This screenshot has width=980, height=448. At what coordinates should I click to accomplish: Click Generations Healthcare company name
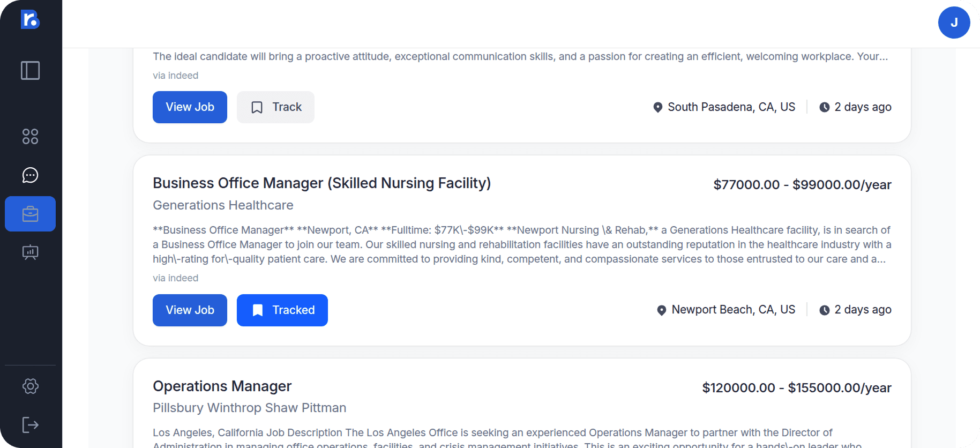pyautogui.click(x=223, y=205)
